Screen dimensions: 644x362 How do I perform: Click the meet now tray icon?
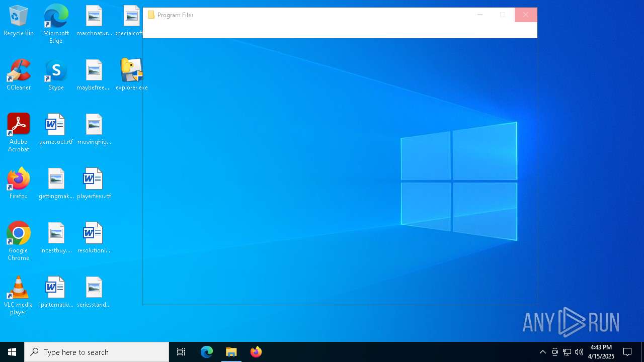click(x=555, y=352)
